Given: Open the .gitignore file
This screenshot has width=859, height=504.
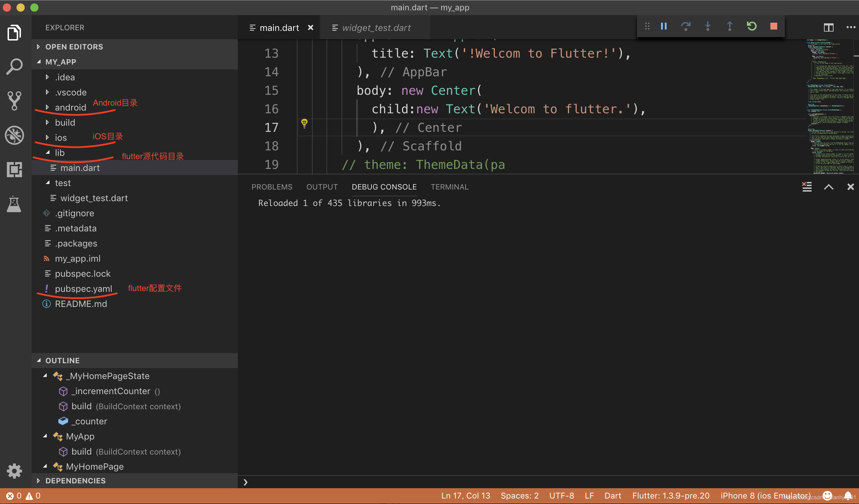Looking at the screenshot, I should [x=135, y=213].
